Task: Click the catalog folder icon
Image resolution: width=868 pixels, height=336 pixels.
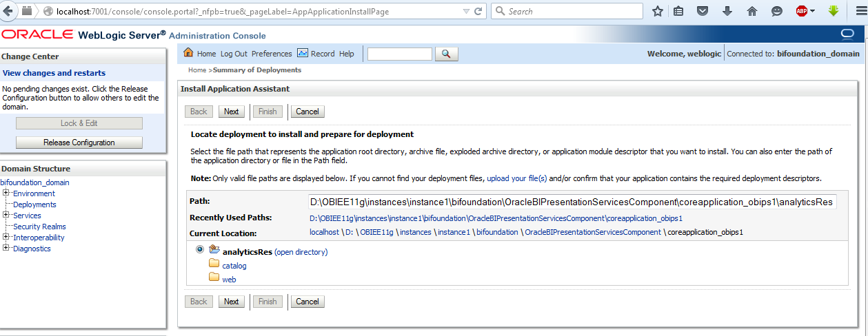Action: coord(214,264)
